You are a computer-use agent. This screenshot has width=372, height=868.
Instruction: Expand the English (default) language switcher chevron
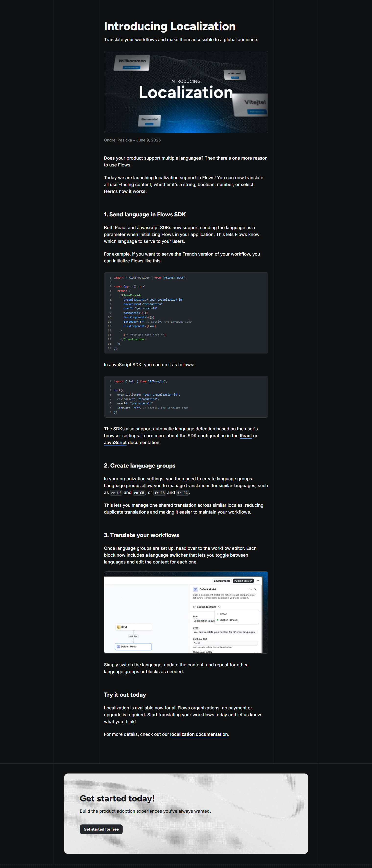click(x=219, y=607)
